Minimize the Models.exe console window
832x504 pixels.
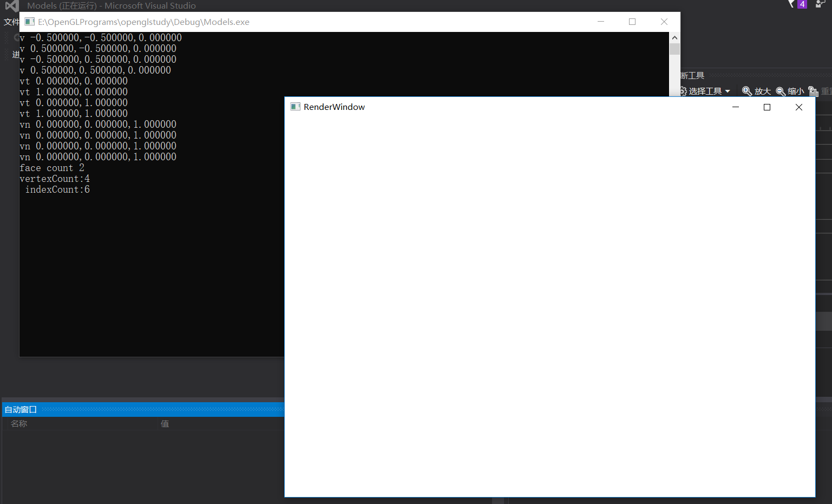click(x=601, y=22)
